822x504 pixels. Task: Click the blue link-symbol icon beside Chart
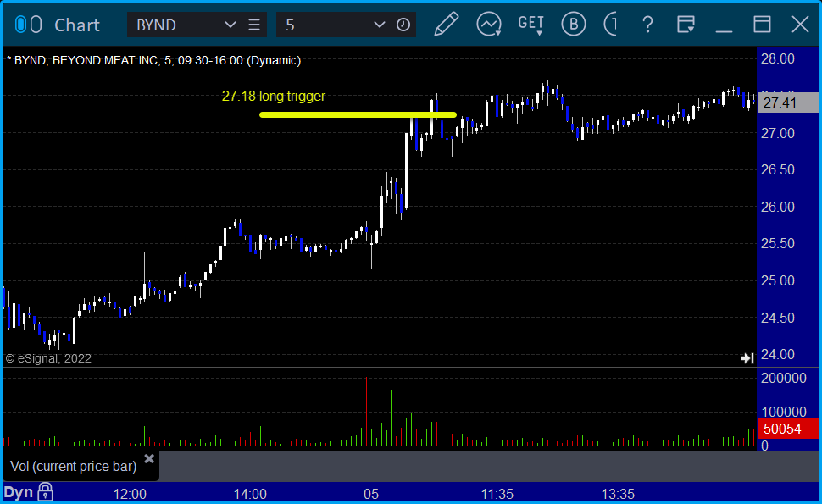(20, 25)
